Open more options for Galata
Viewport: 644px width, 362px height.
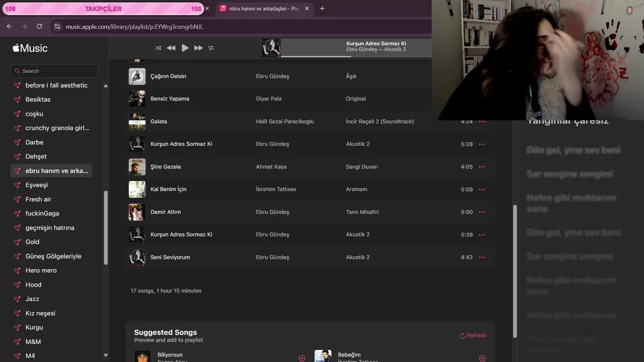pos(482,122)
